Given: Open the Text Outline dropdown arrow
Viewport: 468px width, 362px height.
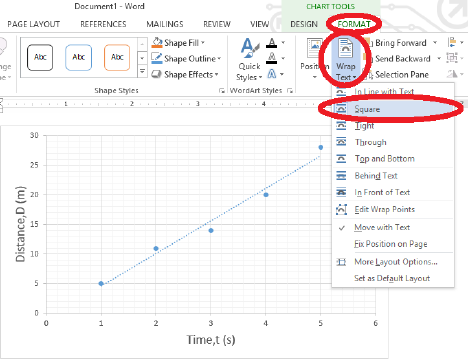Looking at the screenshot, I should pyautogui.click(x=283, y=58).
